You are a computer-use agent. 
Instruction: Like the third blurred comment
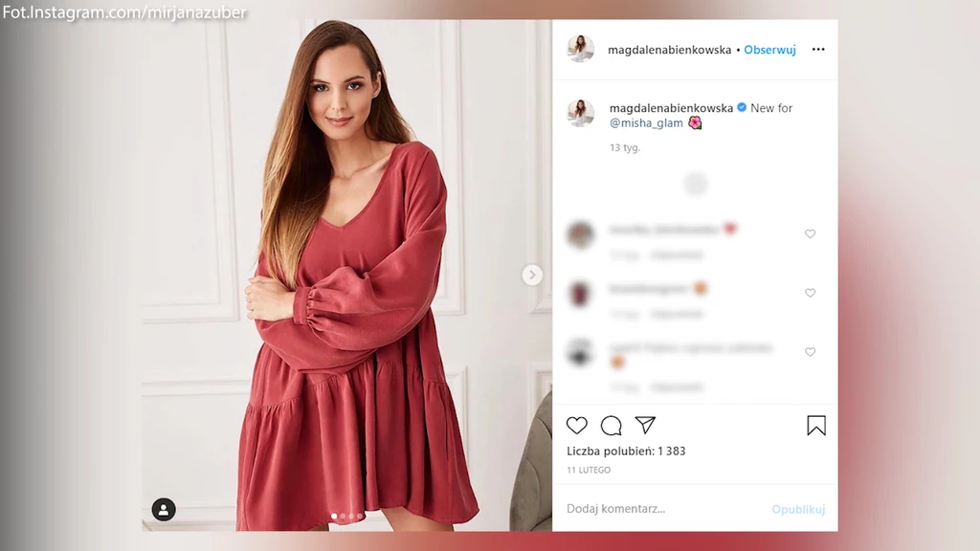point(810,352)
